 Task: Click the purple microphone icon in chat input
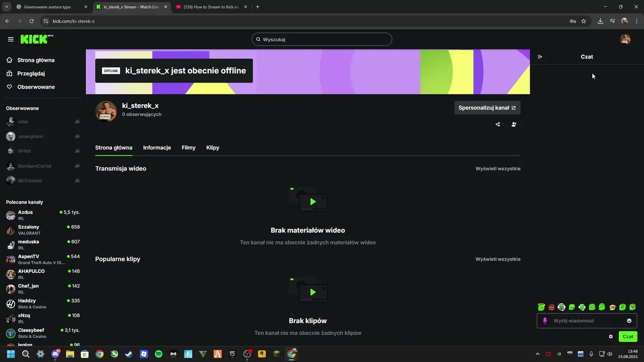545,321
